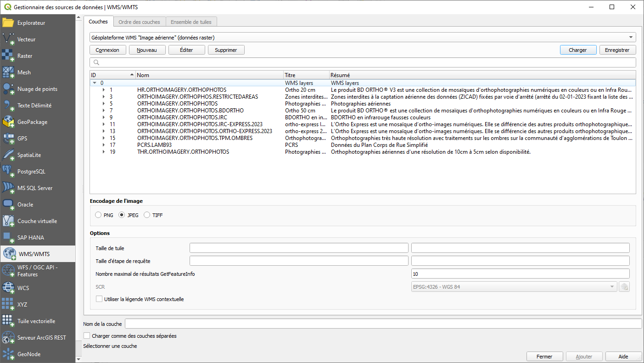Select the Raster source icon
Viewport: 644px width, 363px height.
[x=9, y=56]
